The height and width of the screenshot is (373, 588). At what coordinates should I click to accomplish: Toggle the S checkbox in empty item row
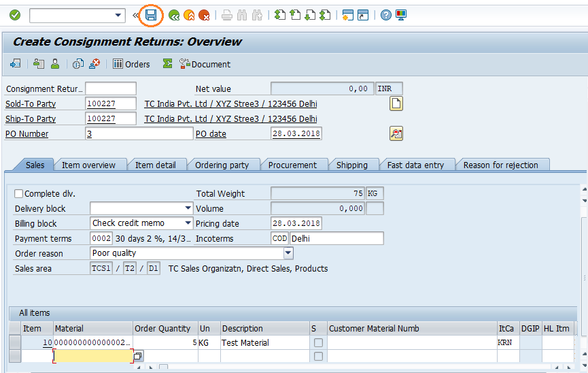[318, 356]
